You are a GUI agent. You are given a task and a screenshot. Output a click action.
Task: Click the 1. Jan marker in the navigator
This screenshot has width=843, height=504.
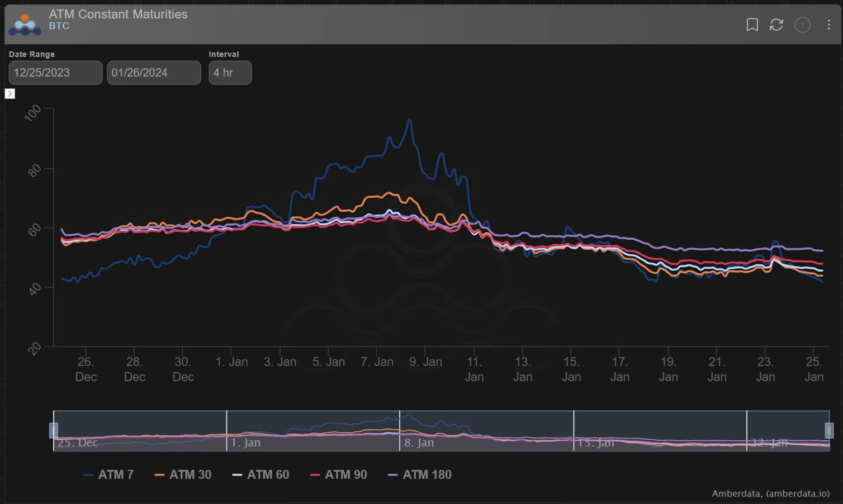click(245, 443)
